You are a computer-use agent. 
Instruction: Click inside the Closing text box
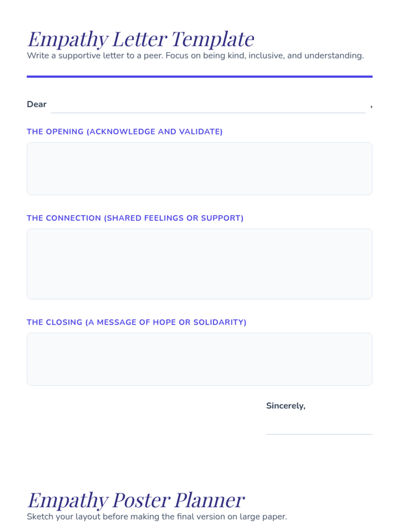(x=199, y=359)
